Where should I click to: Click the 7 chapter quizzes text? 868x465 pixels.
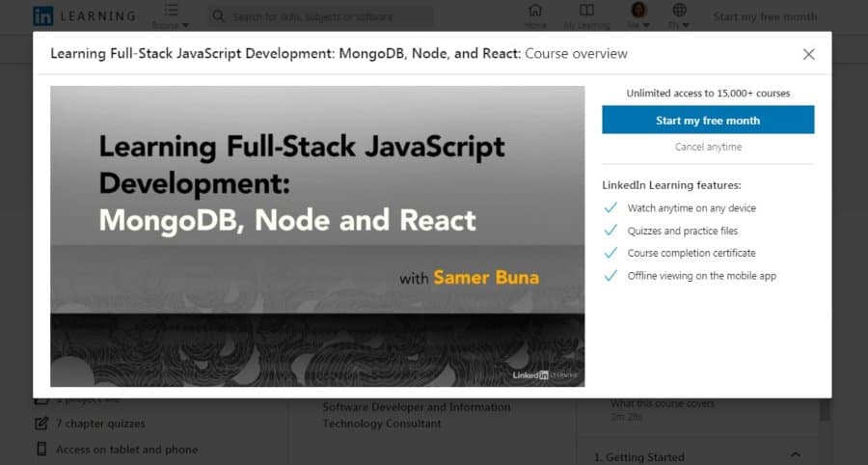point(100,424)
